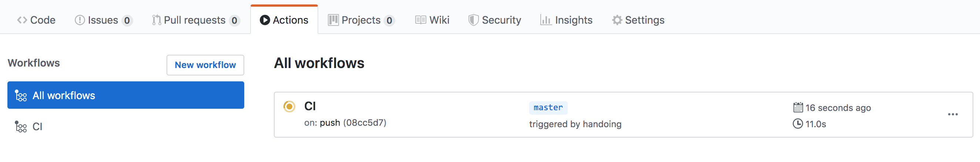Click the Projects board icon

tap(333, 20)
